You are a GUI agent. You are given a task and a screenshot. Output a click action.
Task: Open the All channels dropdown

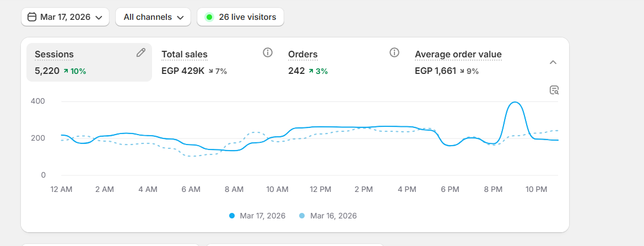153,17
